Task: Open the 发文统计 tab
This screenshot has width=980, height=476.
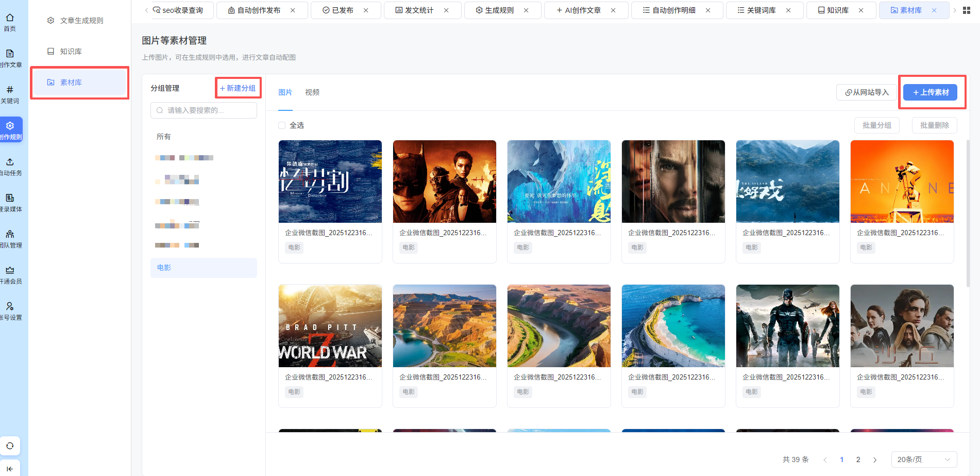Action: [x=418, y=10]
